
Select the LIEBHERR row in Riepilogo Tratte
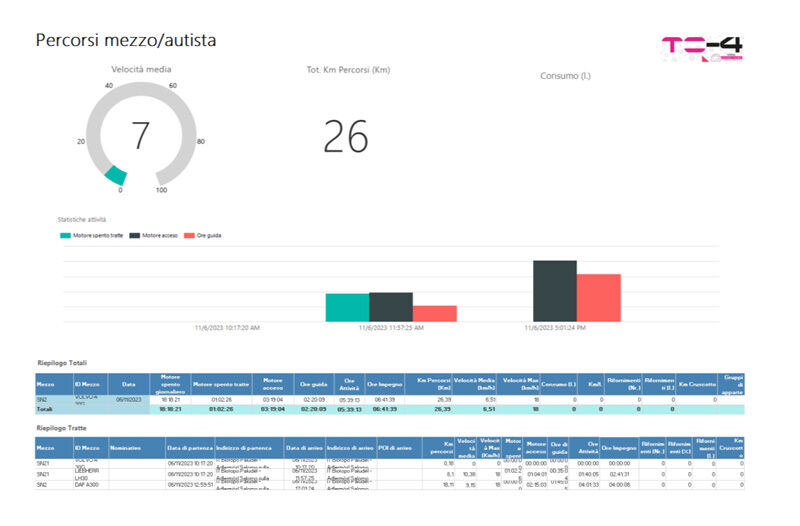tap(90, 474)
